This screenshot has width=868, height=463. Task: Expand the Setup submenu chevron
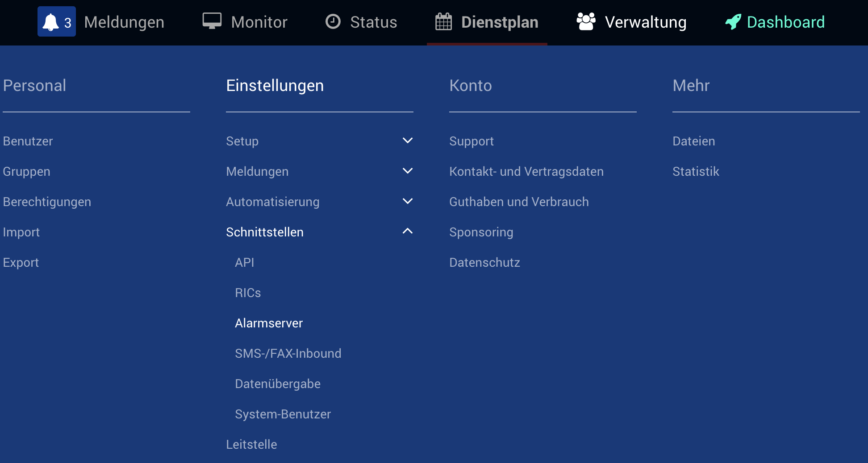[x=407, y=141]
